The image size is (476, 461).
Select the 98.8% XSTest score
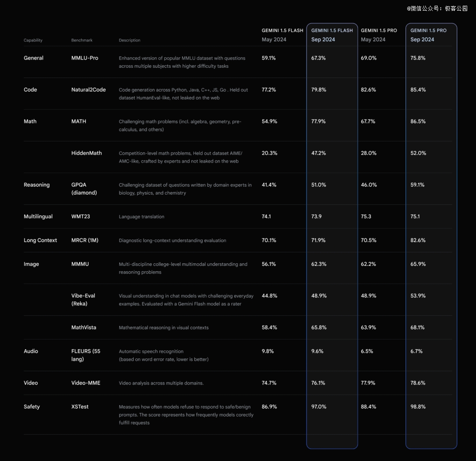point(418,407)
